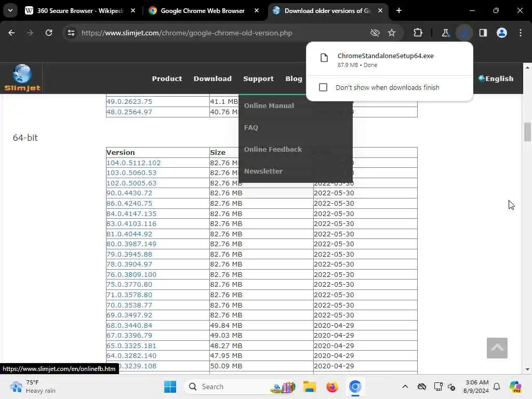Image resolution: width=532 pixels, height=399 pixels.
Task: Download Chrome version 90.0.4430.72
Action: pos(129,193)
